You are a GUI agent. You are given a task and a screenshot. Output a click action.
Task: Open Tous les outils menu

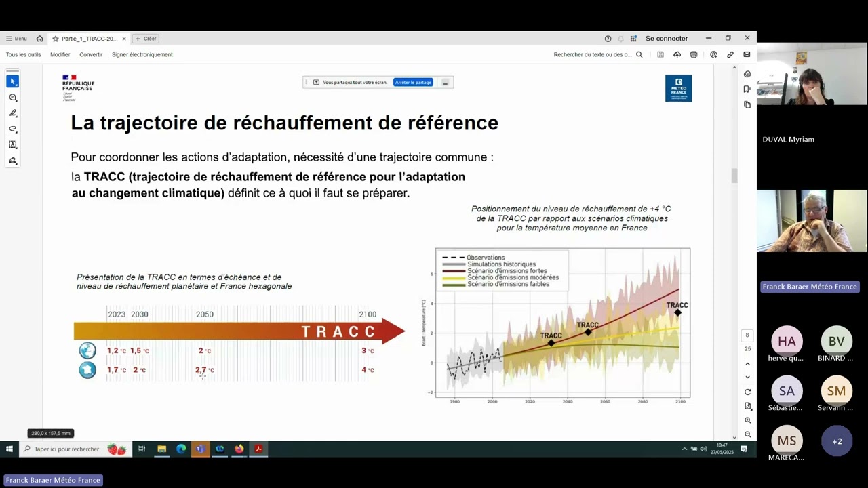[x=24, y=54]
